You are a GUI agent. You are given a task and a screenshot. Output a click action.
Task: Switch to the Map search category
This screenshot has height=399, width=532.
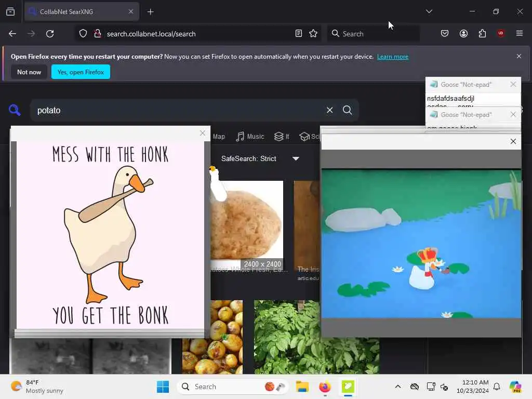tap(219, 137)
